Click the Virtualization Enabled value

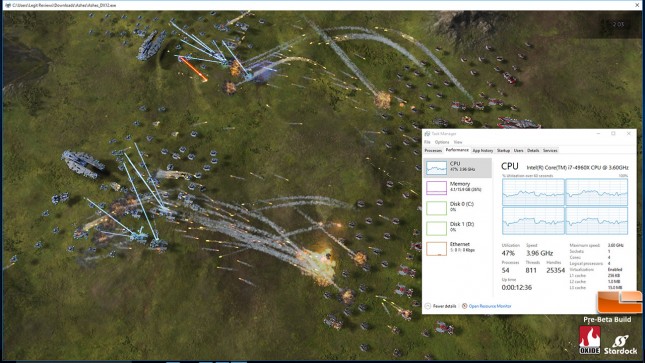(x=615, y=270)
